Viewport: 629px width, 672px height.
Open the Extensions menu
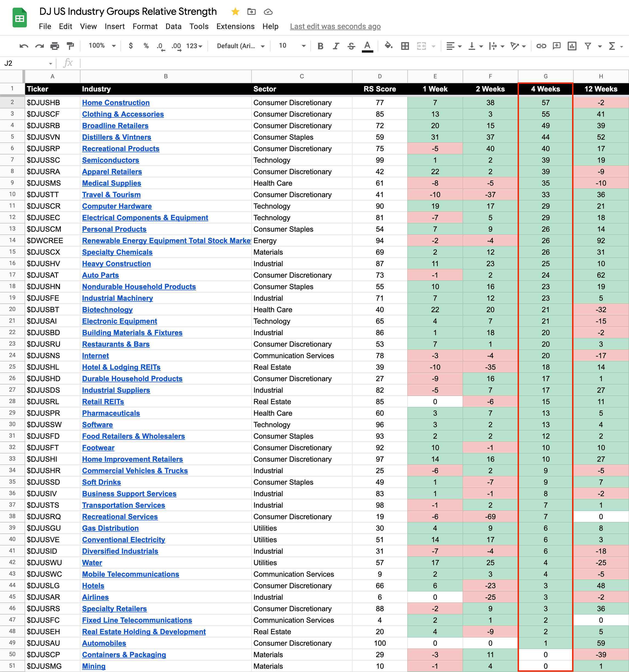tap(235, 26)
